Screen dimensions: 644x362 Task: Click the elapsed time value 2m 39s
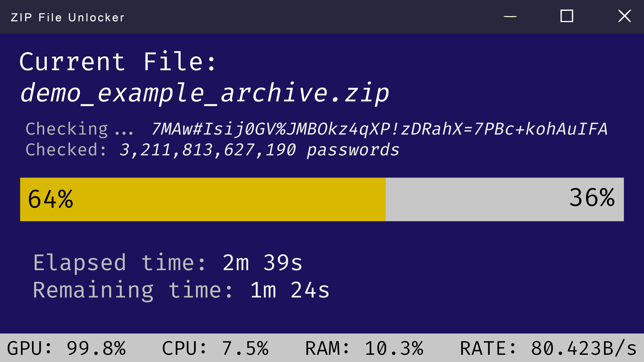[262, 263]
